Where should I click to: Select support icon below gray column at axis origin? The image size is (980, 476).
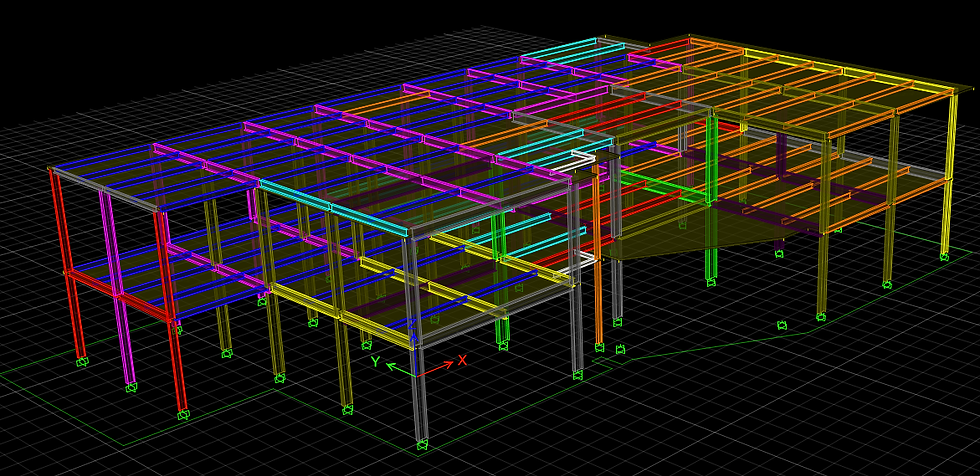click(x=422, y=444)
